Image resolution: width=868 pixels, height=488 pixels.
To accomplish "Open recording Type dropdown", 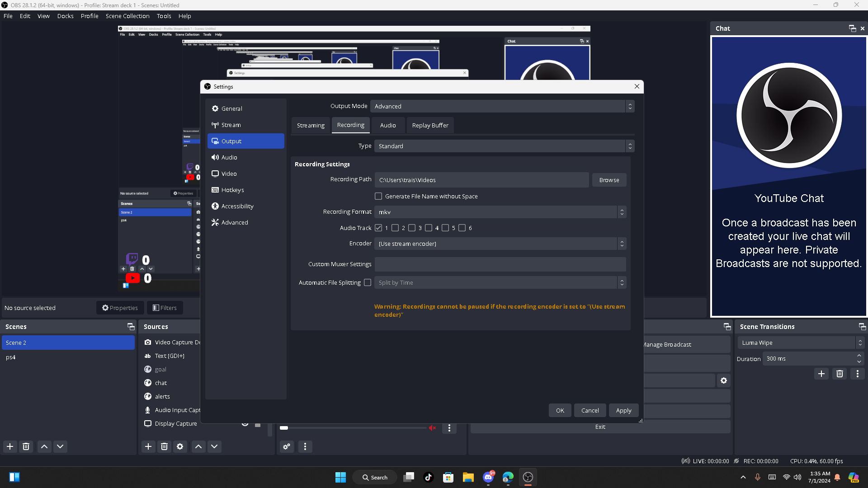I will point(504,146).
